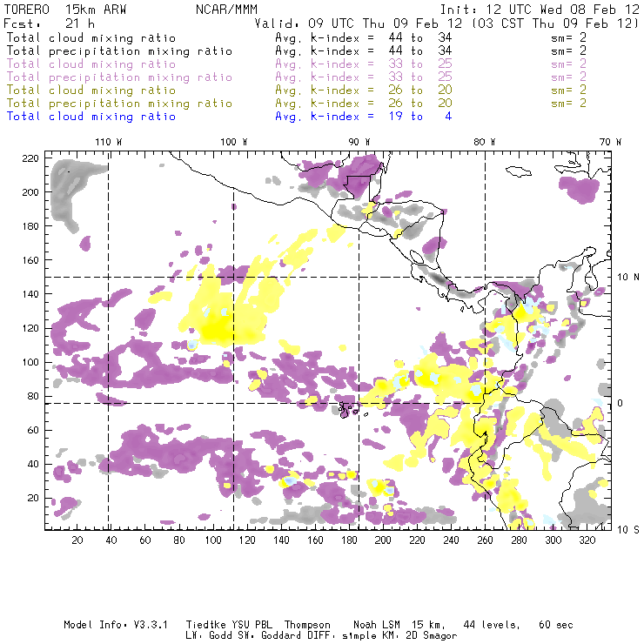Image resolution: width=644 pixels, height=644 pixels.
Task: Click the "110 W" longitude label
Action: [x=109, y=142]
